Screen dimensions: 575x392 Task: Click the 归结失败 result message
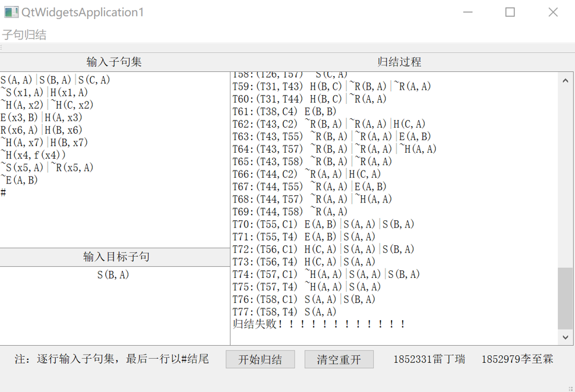319,324
